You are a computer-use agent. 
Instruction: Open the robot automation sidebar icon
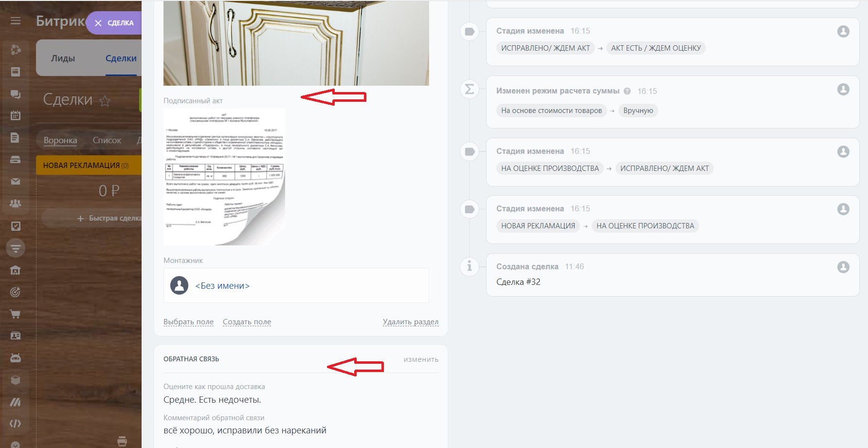[x=16, y=358]
